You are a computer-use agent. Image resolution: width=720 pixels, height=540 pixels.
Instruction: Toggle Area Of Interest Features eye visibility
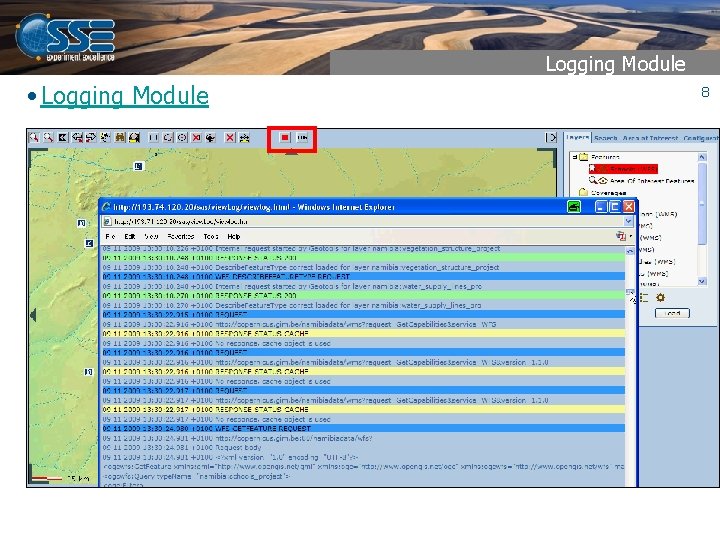pyautogui.click(x=603, y=180)
